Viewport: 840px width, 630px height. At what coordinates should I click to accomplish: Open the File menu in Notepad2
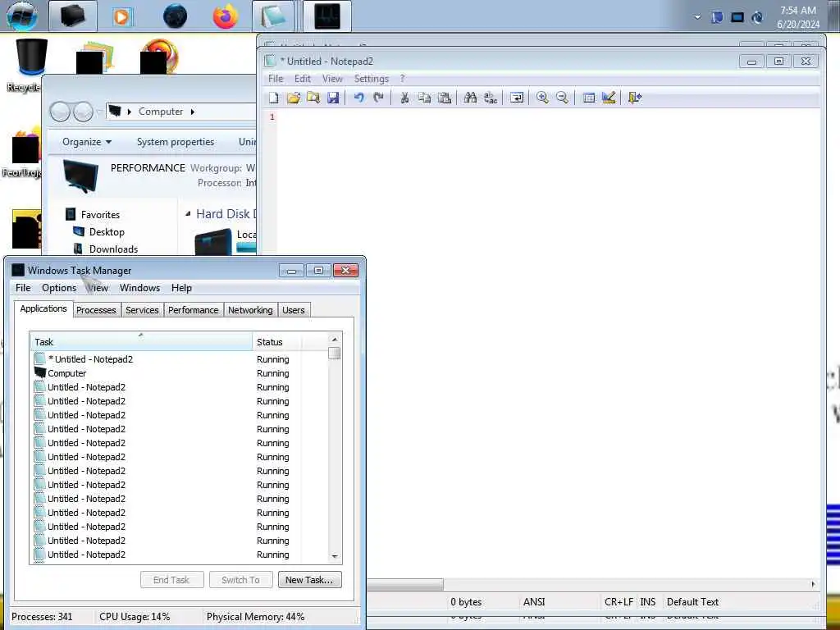click(x=276, y=79)
